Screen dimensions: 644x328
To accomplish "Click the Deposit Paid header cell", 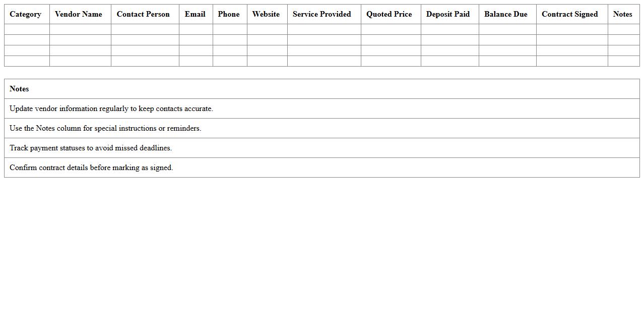I will click(448, 14).
